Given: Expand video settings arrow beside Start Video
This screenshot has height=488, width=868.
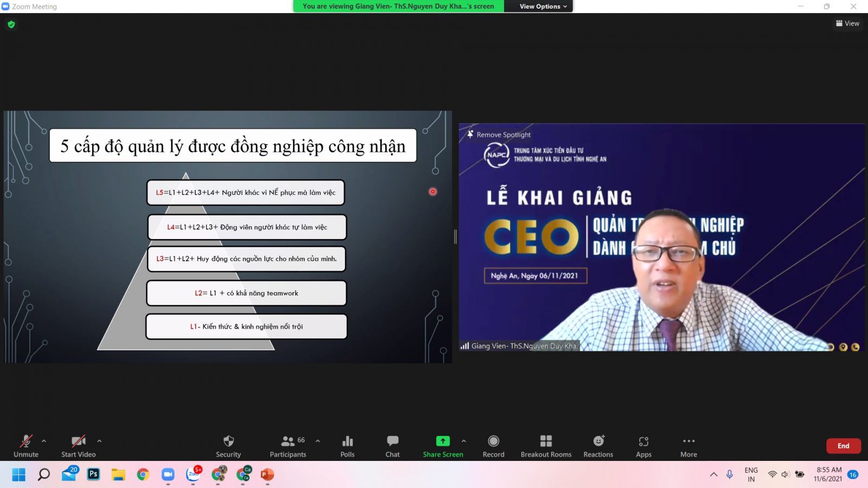Looking at the screenshot, I should pos(99,441).
